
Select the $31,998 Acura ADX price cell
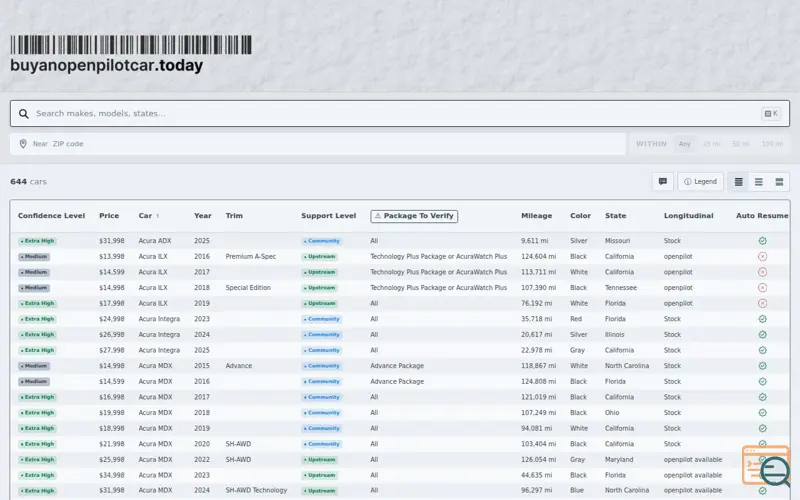[112, 241]
